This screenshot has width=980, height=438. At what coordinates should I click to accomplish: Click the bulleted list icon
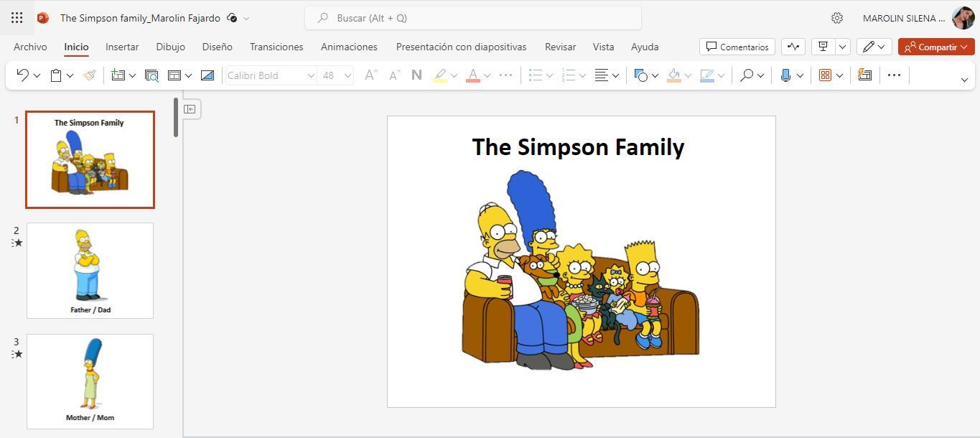coord(535,75)
